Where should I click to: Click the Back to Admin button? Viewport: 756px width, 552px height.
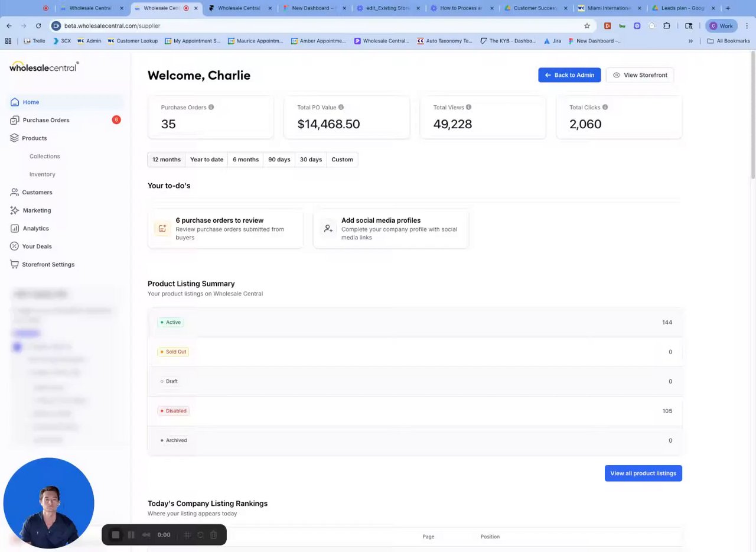click(569, 75)
